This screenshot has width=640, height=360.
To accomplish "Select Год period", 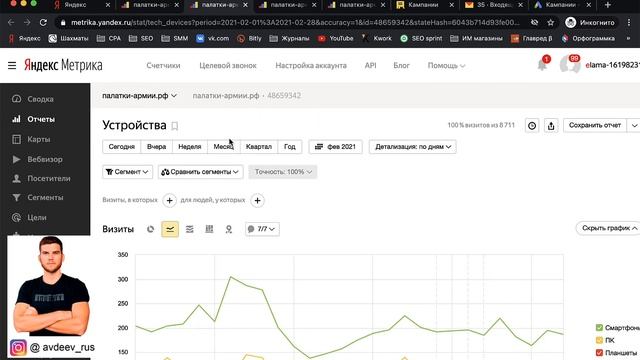I will tap(290, 147).
